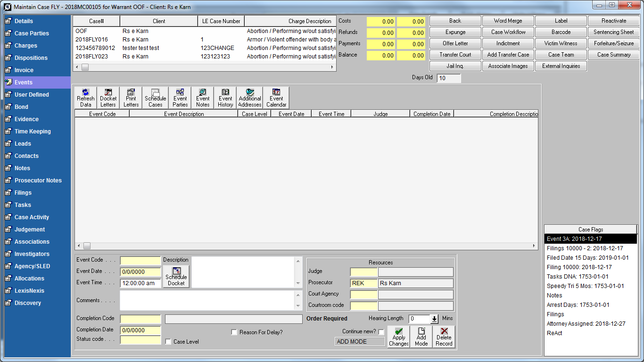The width and height of the screenshot is (644, 362).
Task: Apply Changes with green checkmark
Action: [x=399, y=337]
